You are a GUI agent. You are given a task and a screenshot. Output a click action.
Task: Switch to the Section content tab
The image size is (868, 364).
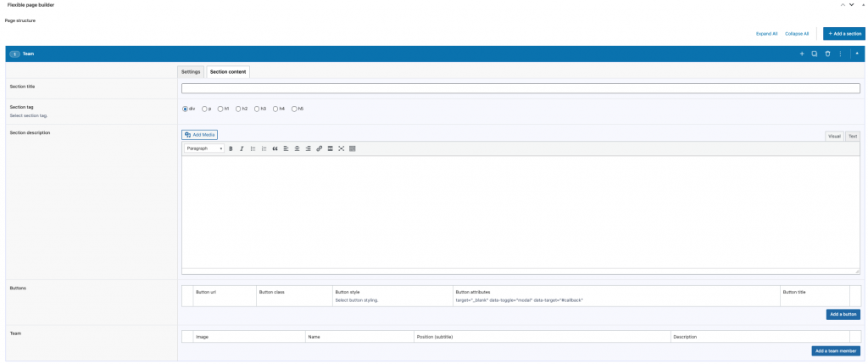pyautogui.click(x=228, y=72)
